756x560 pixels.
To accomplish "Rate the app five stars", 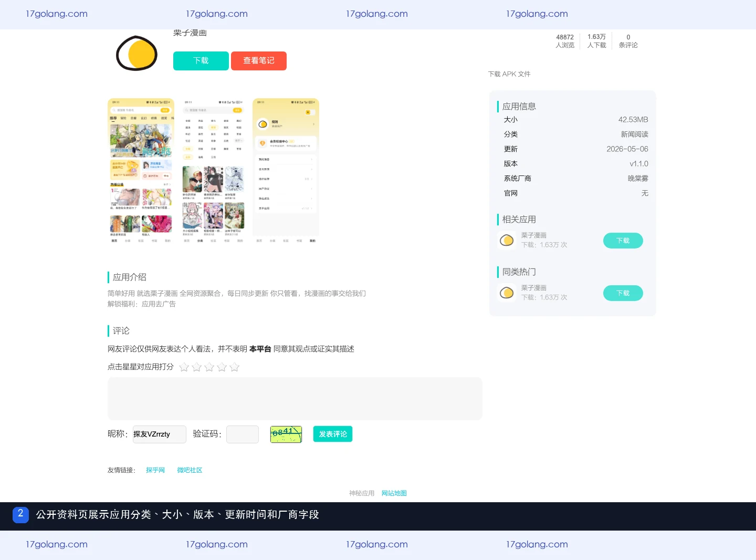I will (234, 367).
